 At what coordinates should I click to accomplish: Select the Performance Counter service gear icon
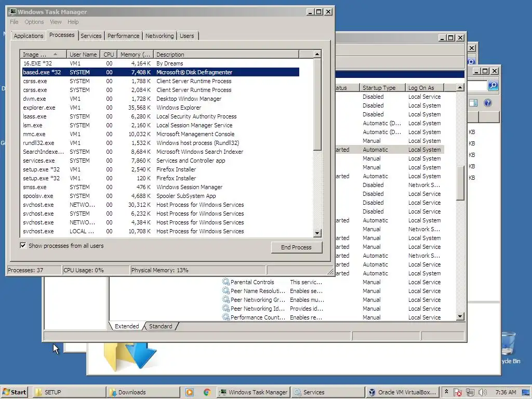(225, 317)
